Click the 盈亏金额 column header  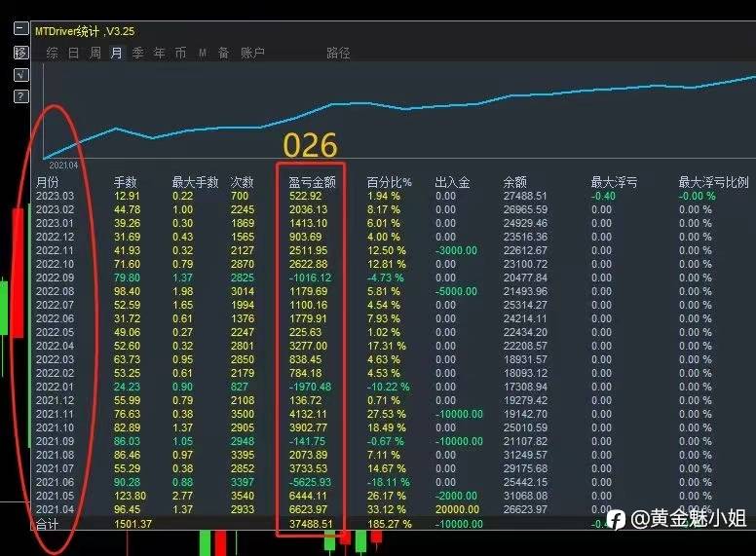tap(312, 182)
